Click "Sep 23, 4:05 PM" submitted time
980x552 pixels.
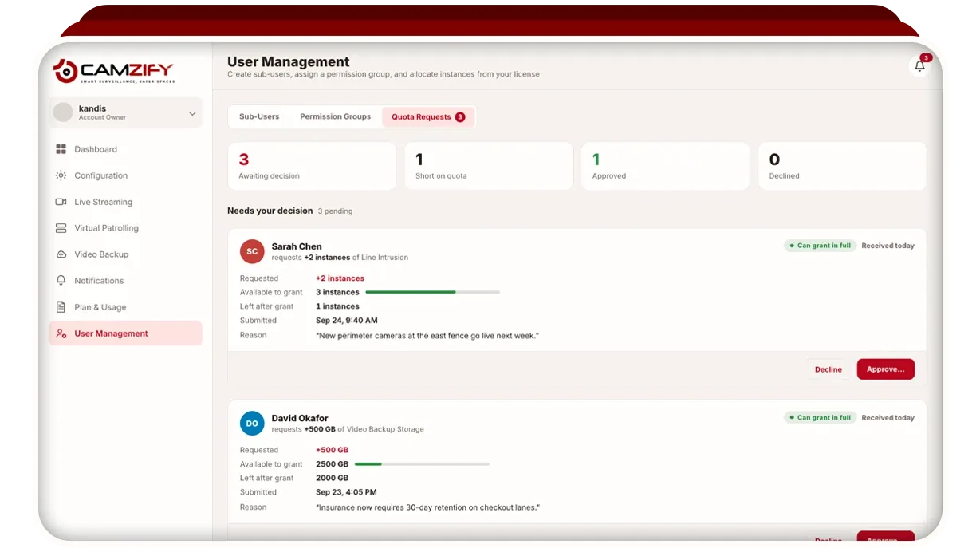[346, 492]
